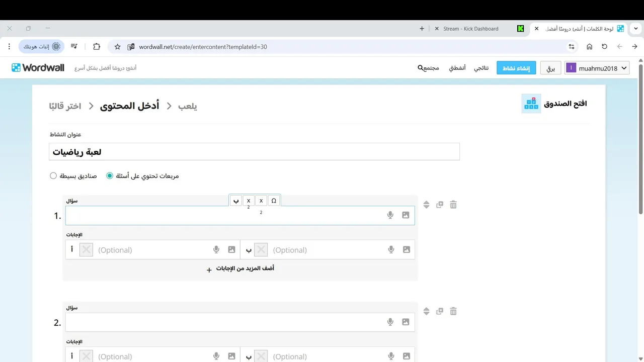Add audio with question 1 microphone icon
This screenshot has height=362, width=644.
tap(390, 215)
